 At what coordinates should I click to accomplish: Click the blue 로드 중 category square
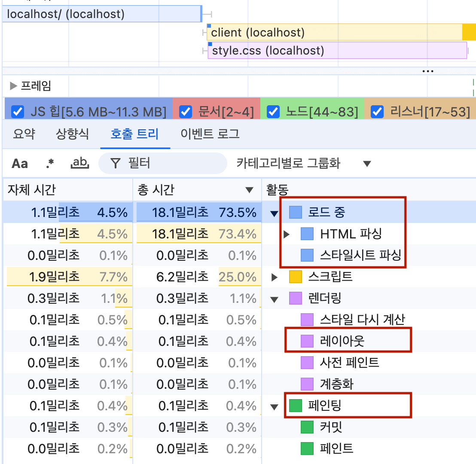pos(296,212)
